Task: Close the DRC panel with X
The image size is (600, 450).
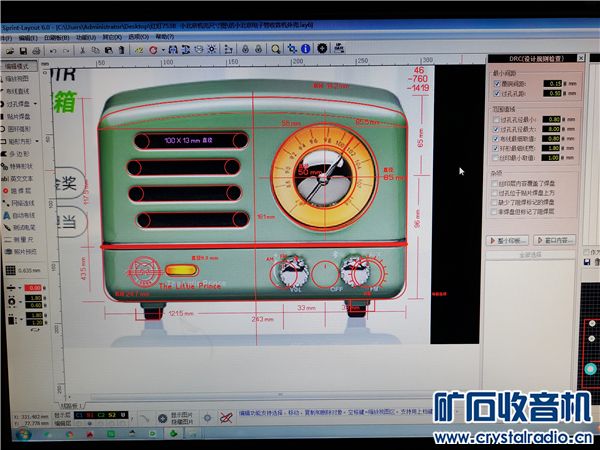Action: [580, 58]
